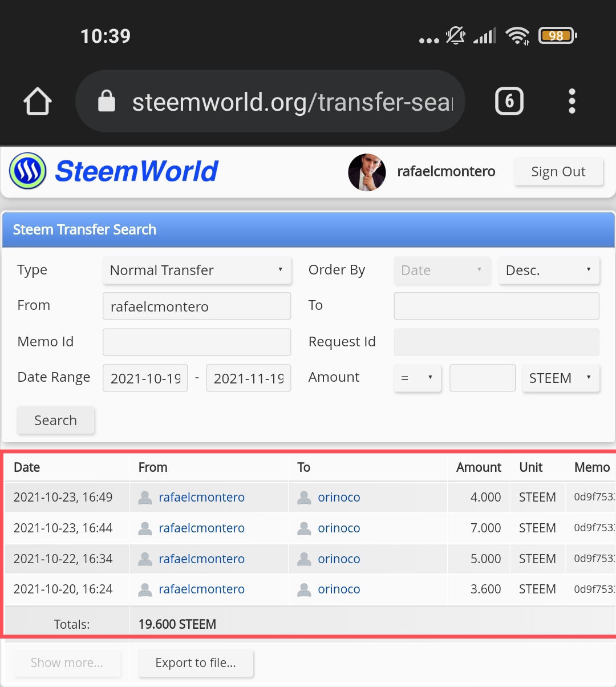Tap the cellular signal bars icon
This screenshot has width=616, height=687.
485,36
